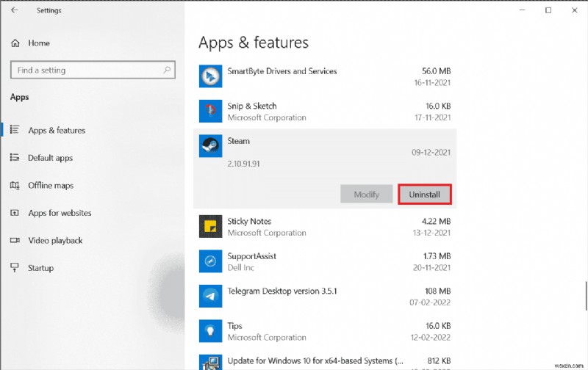Select the Apps for websites icon
Image resolution: width=588 pixels, height=370 pixels.
[x=14, y=213]
